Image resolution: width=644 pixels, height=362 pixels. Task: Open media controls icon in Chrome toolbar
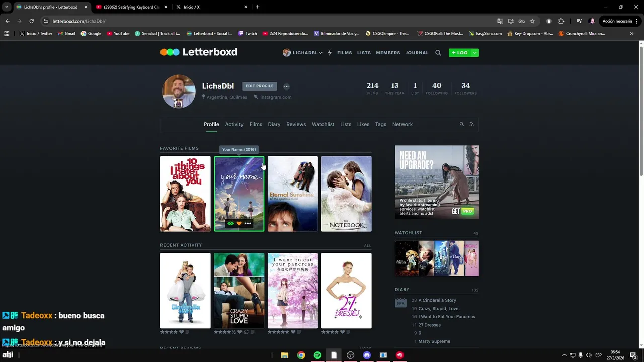[579, 21]
